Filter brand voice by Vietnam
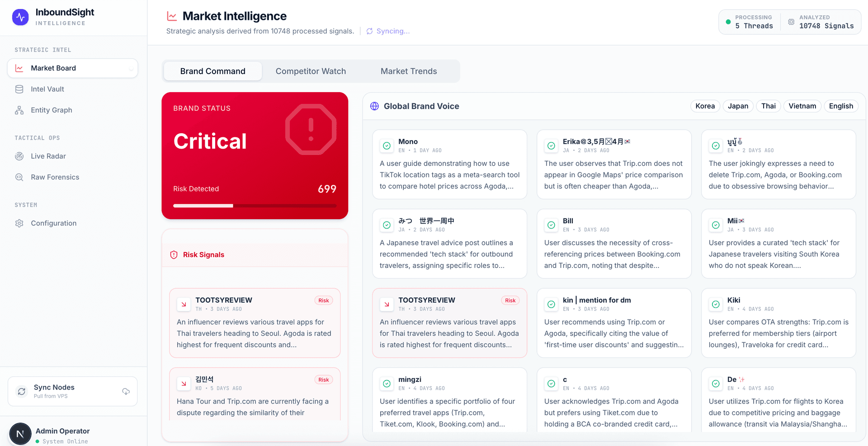Viewport: 868px width, 446px height. click(x=802, y=106)
